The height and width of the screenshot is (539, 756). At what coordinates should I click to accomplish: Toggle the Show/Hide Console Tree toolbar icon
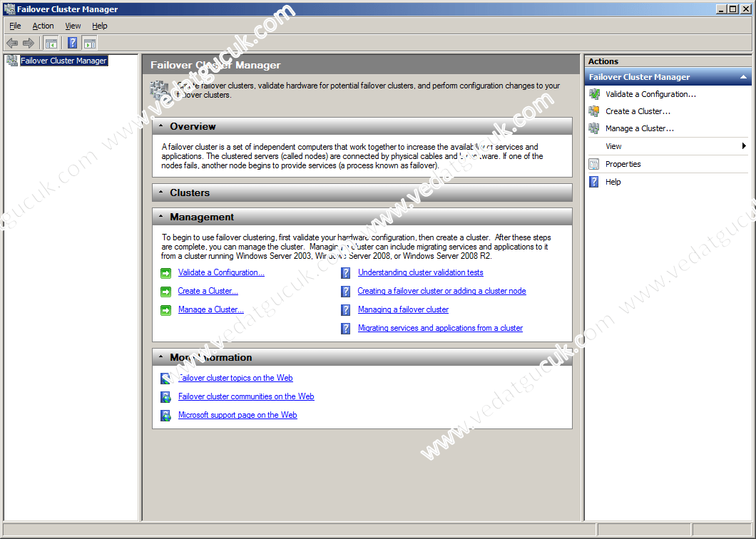click(x=51, y=43)
